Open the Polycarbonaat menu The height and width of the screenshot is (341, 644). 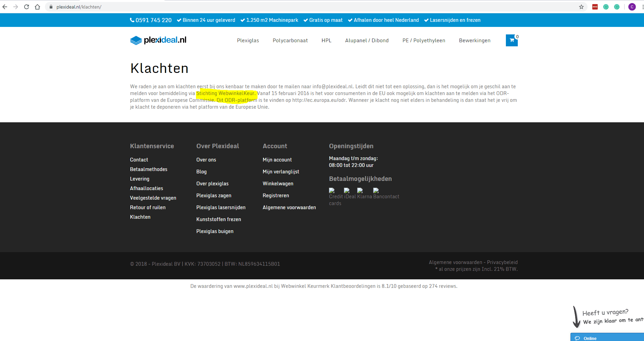[290, 41]
